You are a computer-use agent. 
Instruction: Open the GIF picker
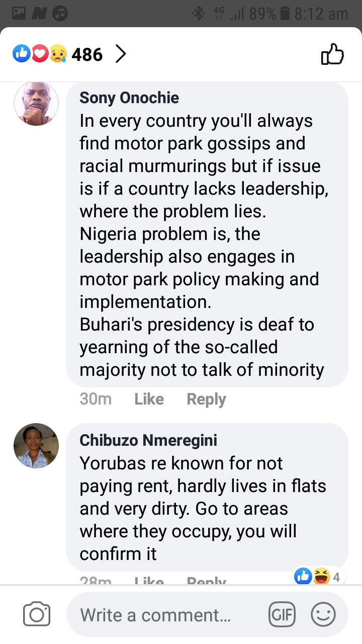tap(282, 614)
